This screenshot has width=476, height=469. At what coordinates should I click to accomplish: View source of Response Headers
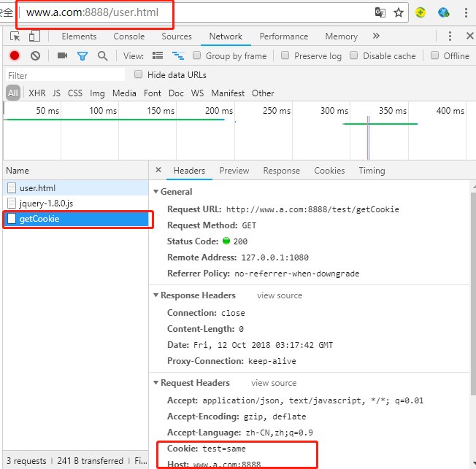pyautogui.click(x=280, y=295)
